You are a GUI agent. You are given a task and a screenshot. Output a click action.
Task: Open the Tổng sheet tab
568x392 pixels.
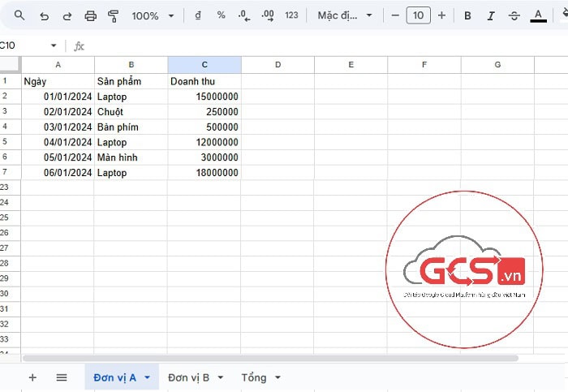(x=260, y=377)
